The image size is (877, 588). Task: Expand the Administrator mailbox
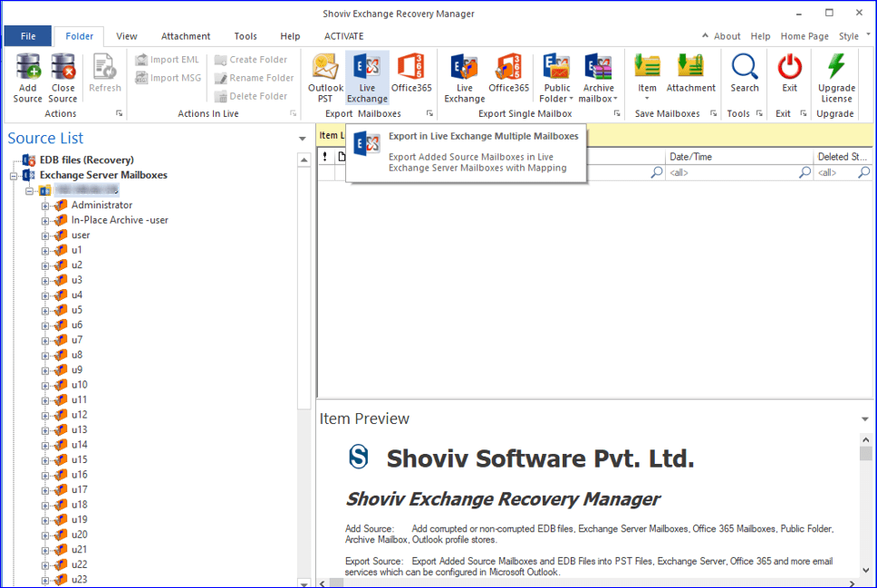[44, 206]
